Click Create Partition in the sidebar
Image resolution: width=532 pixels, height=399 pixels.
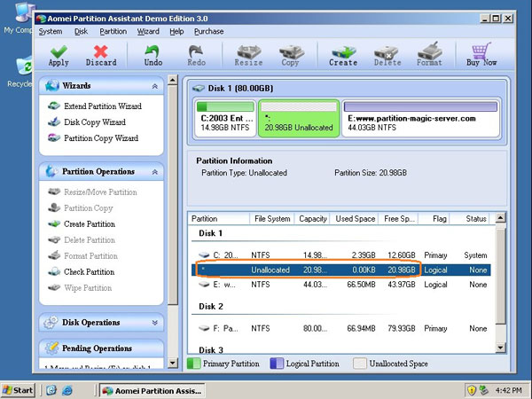(x=90, y=224)
